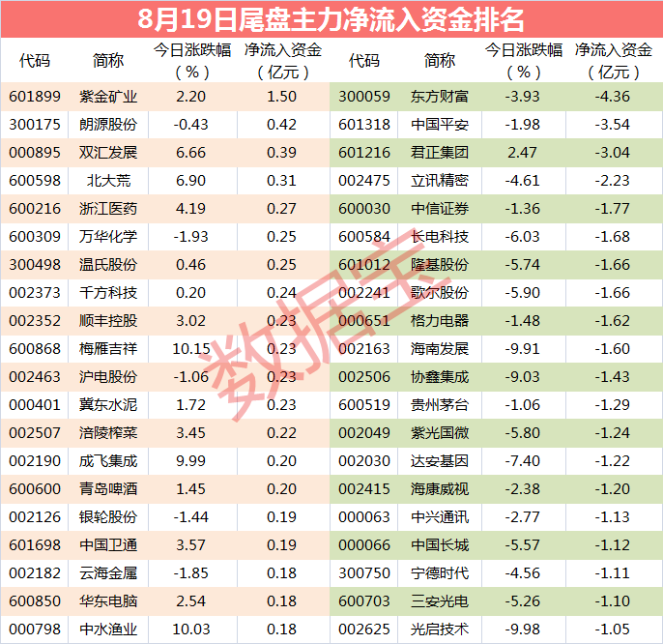Image resolution: width=663 pixels, height=644 pixels.
Task: Select the -9.98 change value
Action: tap(522, 629)
